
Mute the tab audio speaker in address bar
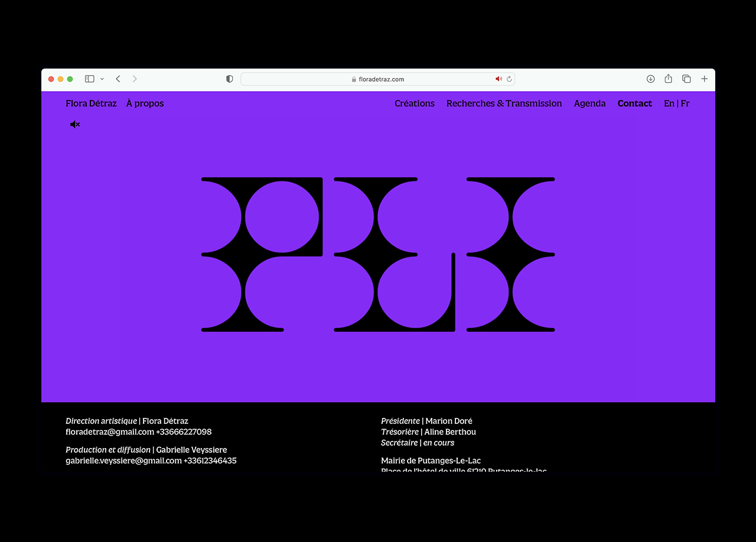(x=498, y=79)
